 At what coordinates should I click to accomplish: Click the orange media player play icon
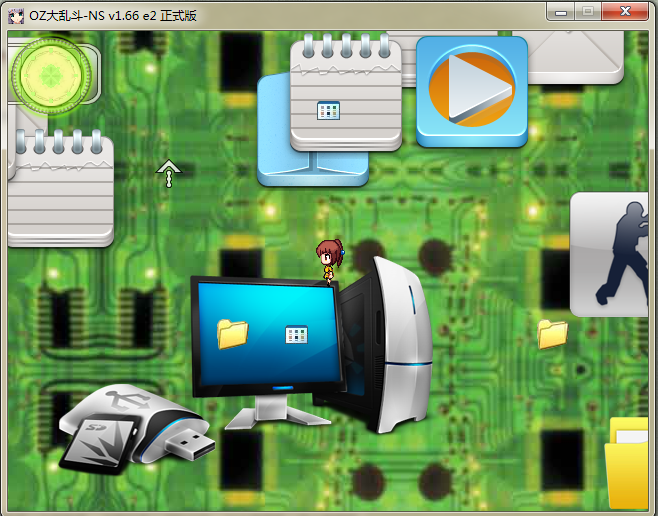click(472, 91)
